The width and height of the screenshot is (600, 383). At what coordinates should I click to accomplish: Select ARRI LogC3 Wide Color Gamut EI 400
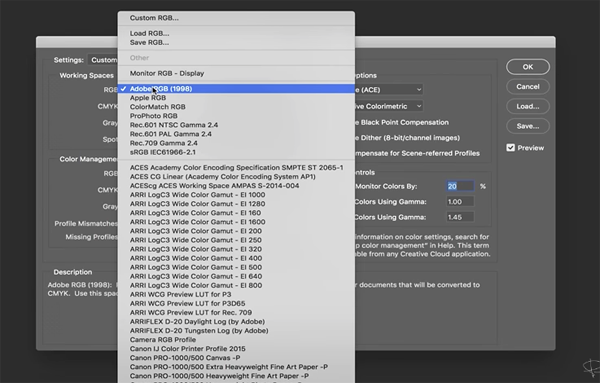tap(236, 258)
